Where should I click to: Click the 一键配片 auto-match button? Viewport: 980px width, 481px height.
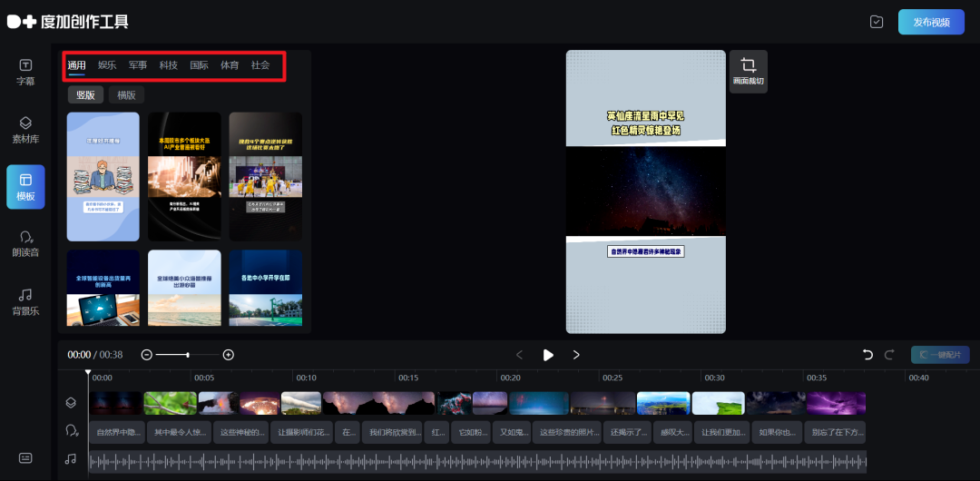[x=940, y=355]
